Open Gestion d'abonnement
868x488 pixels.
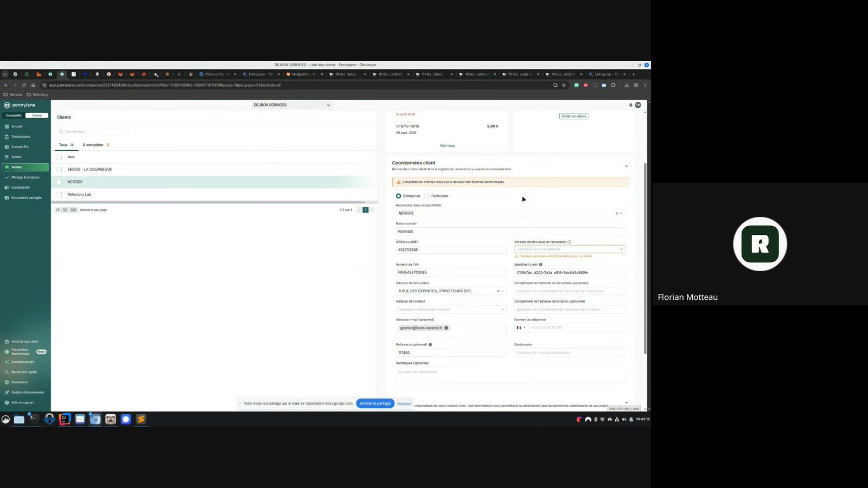tap(27, 393)
